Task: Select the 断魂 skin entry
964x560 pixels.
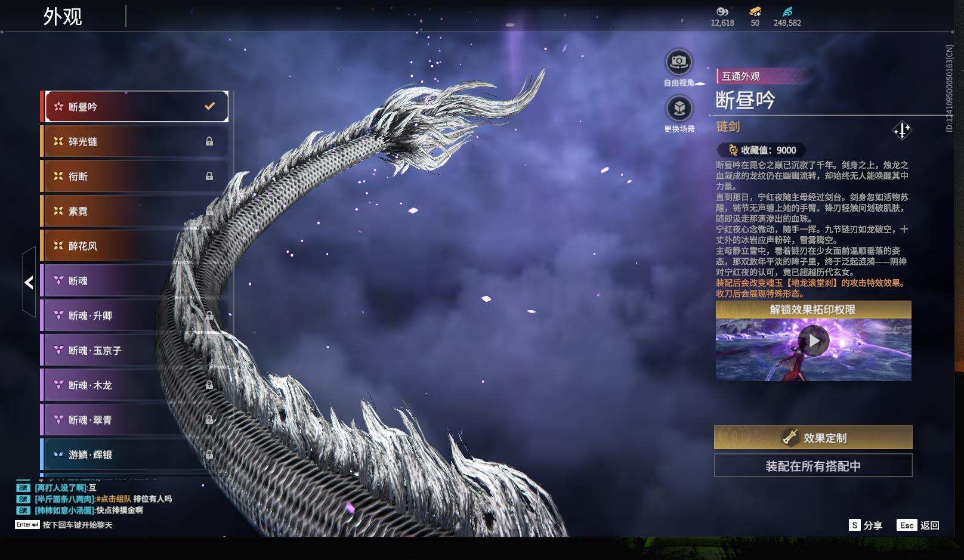Action: point(135,280)
